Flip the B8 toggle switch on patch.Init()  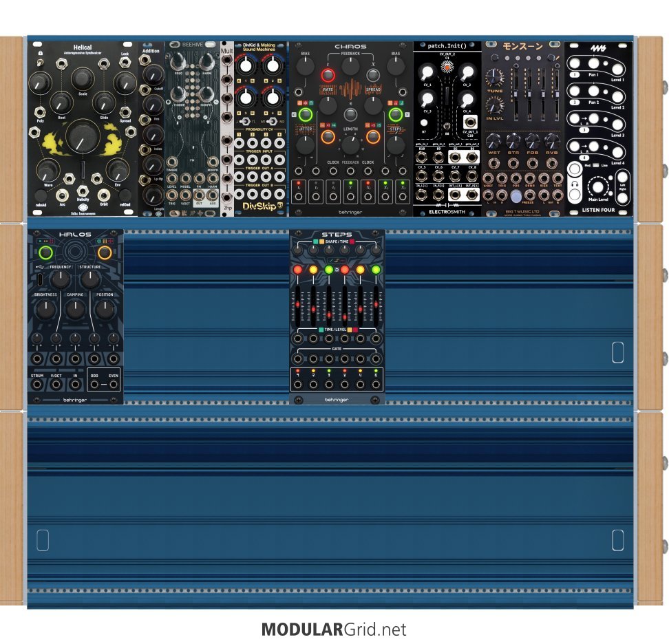(447, 126)
